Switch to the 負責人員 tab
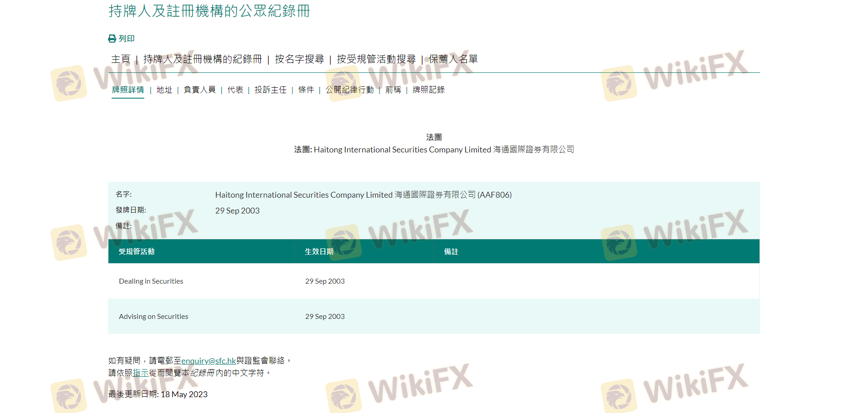This screenshot has width=868, height=413. 199,90
